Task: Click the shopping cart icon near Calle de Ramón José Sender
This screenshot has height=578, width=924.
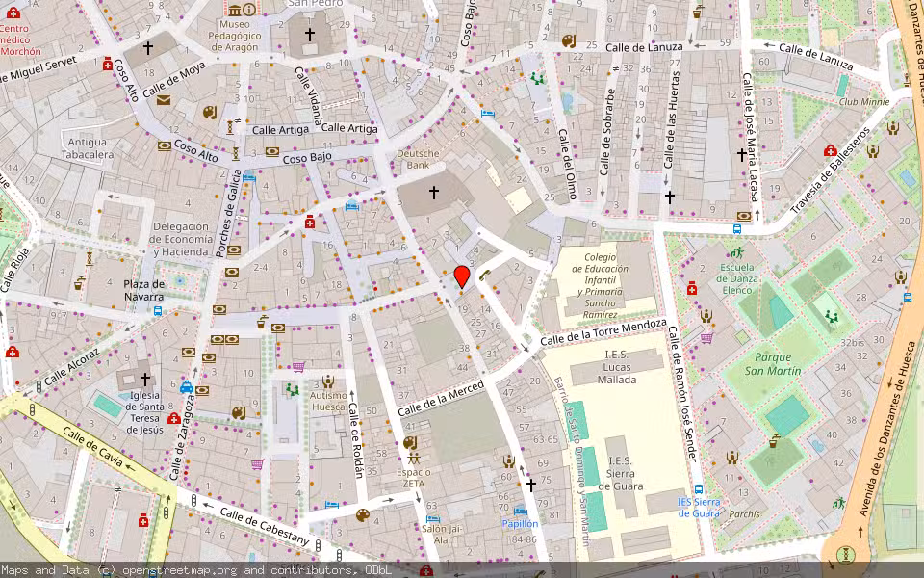Action: point(706,338)
